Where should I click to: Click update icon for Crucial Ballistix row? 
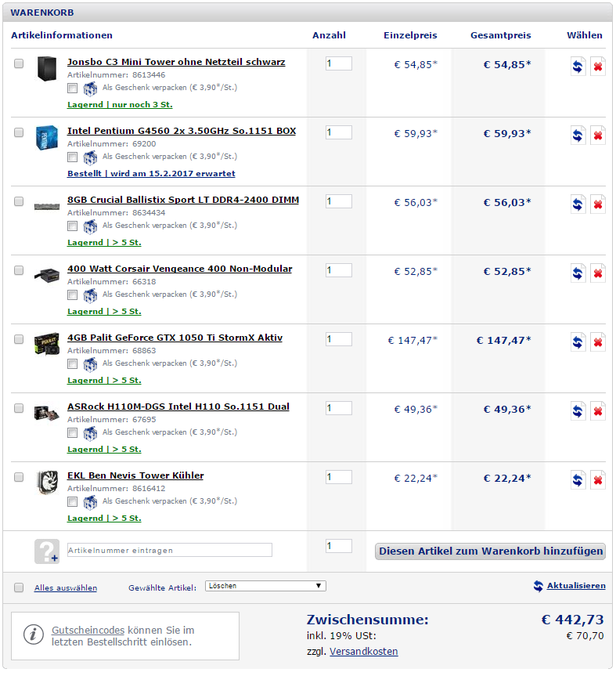(578, 204)
